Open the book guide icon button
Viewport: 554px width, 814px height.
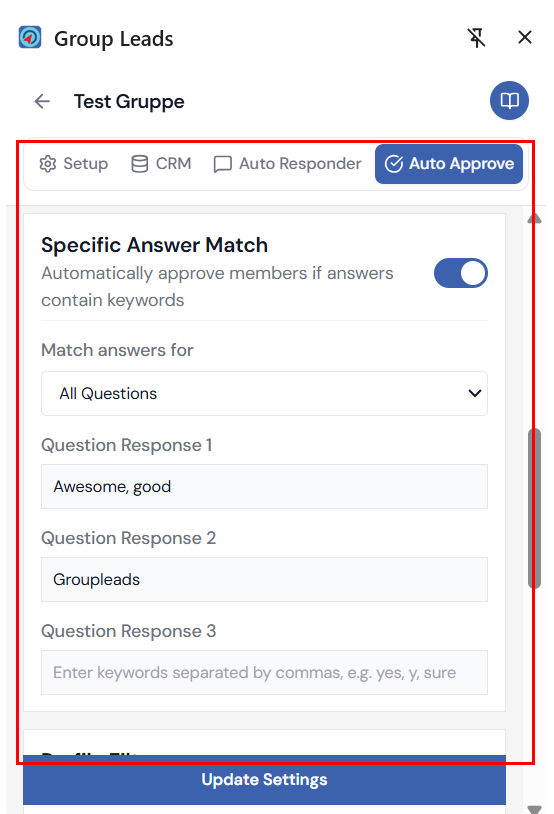[509, 101]
